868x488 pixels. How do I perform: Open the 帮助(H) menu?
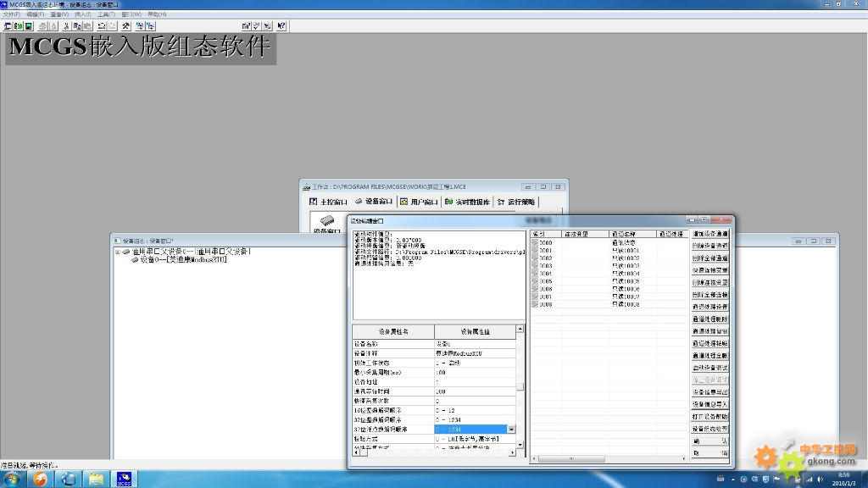(x=157, y=14)
